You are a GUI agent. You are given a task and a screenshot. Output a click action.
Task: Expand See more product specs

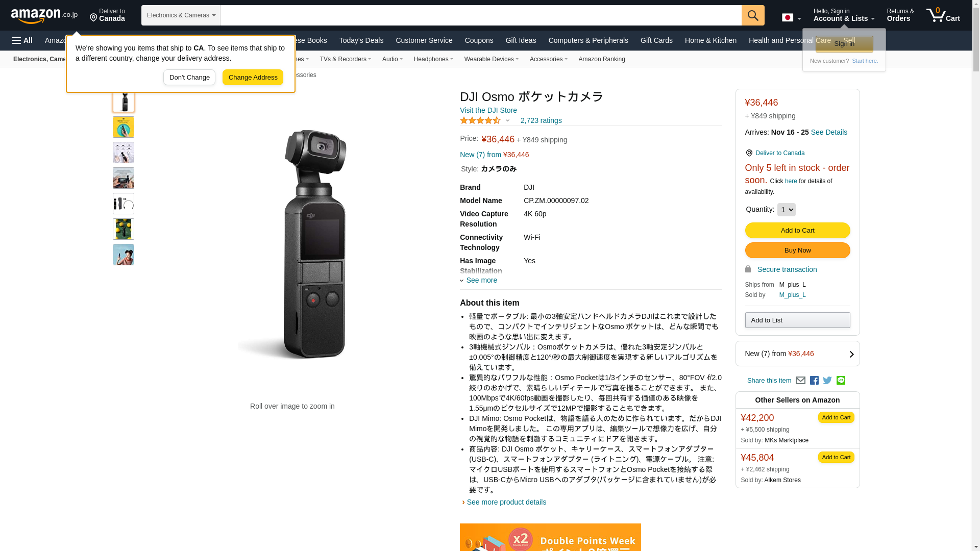[478, 280]
